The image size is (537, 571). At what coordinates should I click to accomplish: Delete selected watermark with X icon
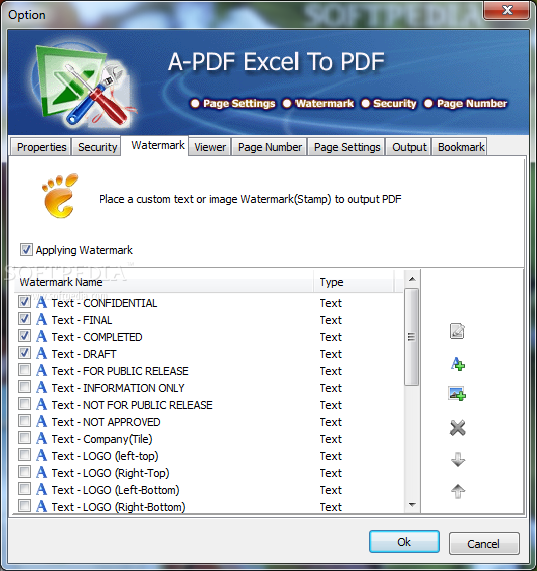pyautogui.click(x=458, y=428)
